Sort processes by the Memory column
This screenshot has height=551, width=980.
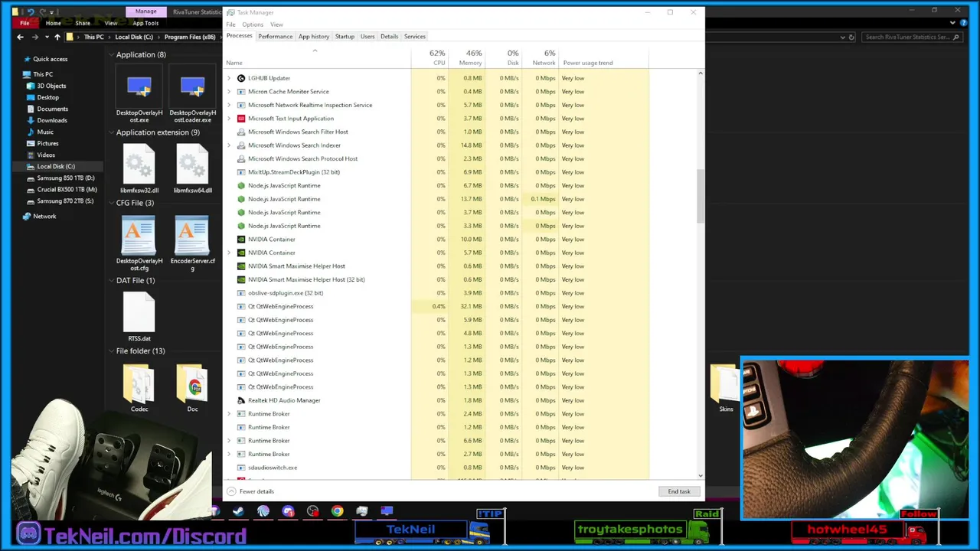coord(466,57)
